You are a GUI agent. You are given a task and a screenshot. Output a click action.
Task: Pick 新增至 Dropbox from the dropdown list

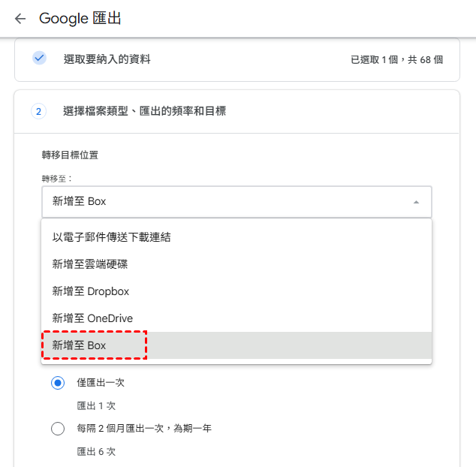(91, 291)
